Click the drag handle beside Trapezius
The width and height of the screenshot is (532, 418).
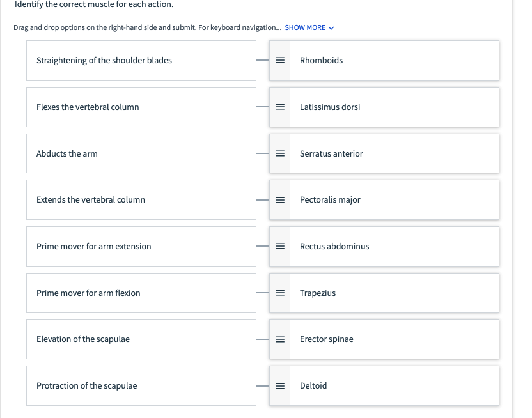point(280,293)
